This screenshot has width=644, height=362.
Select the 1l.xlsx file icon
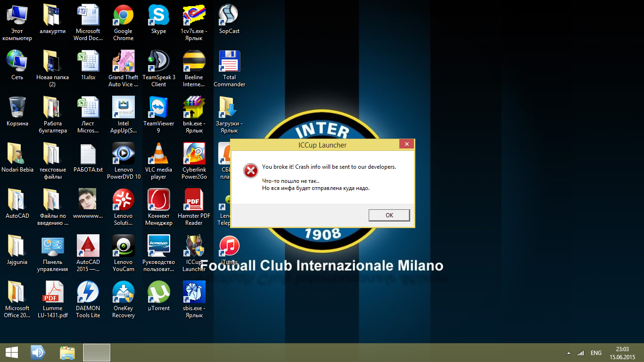point(88,66)
